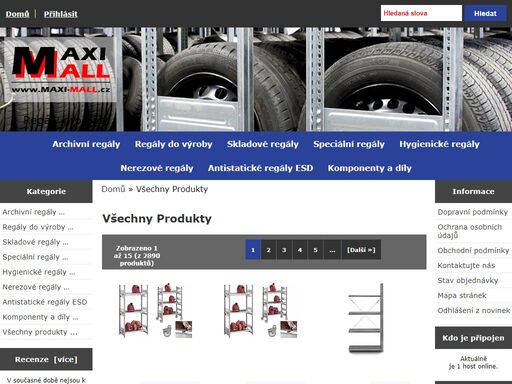
Task: Open the grey add-on shelf thumbnail
Action: (366, 318)
